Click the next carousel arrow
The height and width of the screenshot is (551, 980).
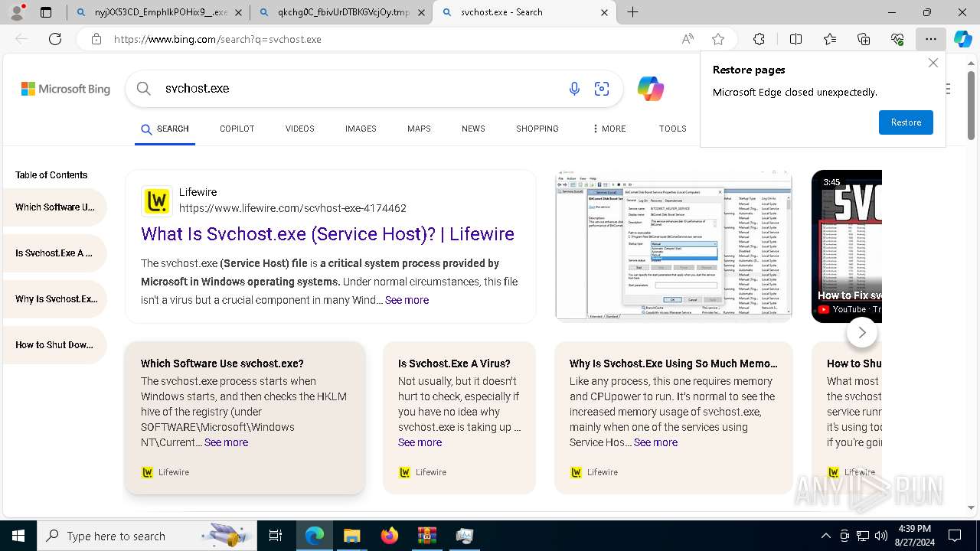pyautogui.click(x=861, y=332)
